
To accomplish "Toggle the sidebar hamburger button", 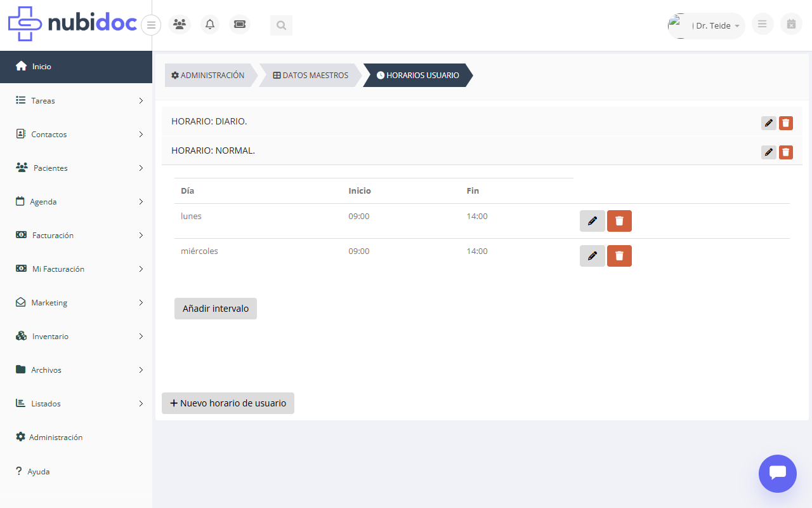I will [151, 25].
